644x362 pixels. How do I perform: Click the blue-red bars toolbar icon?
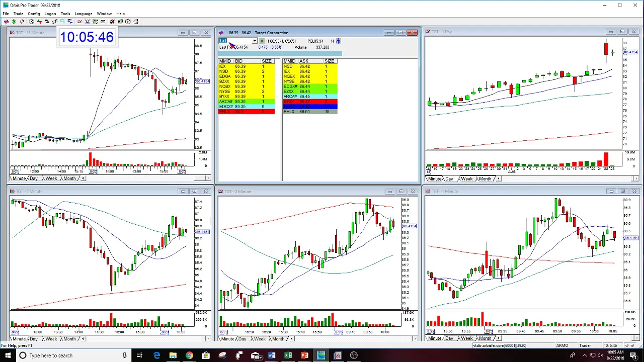(x=70, y=22)
